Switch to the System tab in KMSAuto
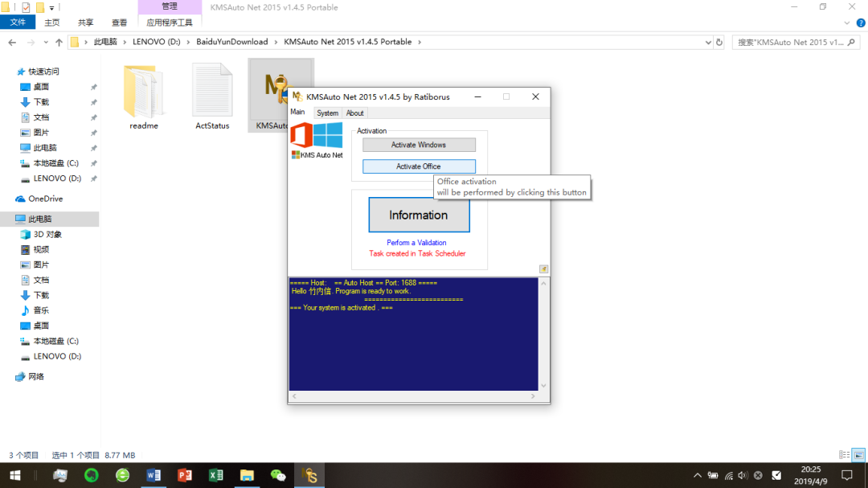The height and width of the screenshot is (488, 868). coord(327,113)
